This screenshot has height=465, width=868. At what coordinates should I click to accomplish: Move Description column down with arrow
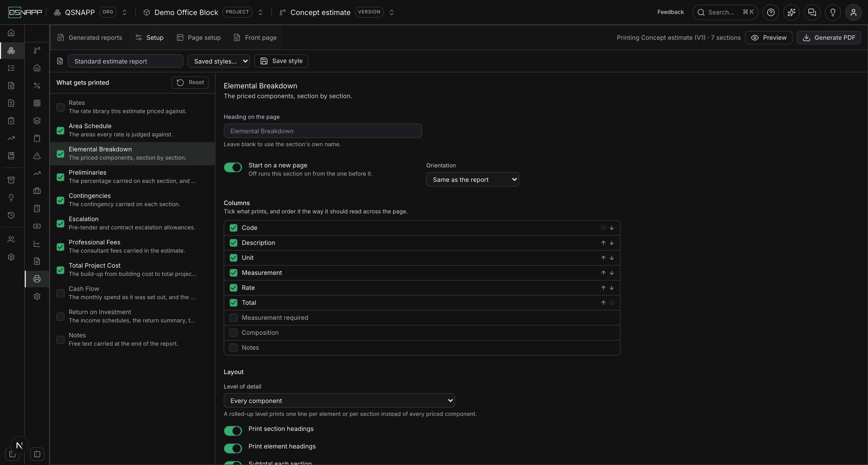[611, 243]
